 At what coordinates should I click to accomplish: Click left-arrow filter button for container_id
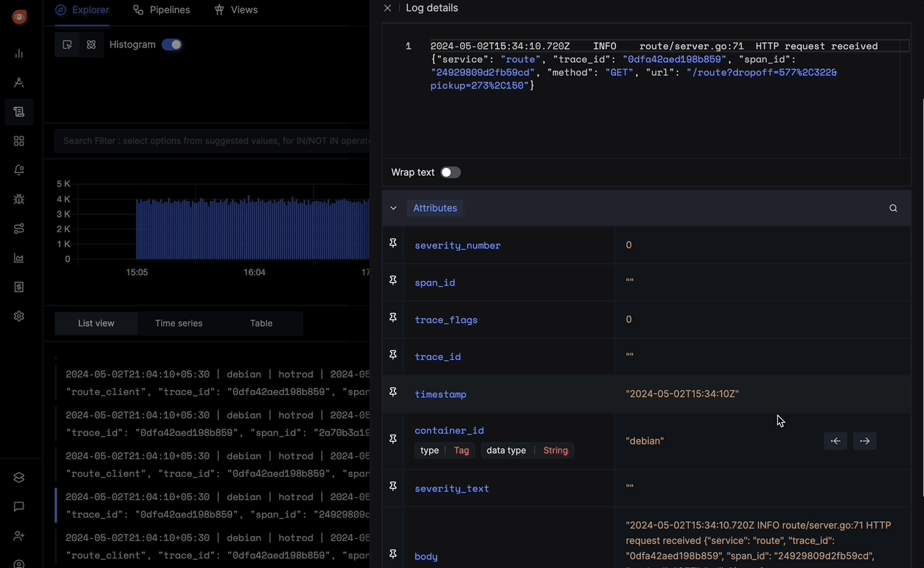[836, 441]
